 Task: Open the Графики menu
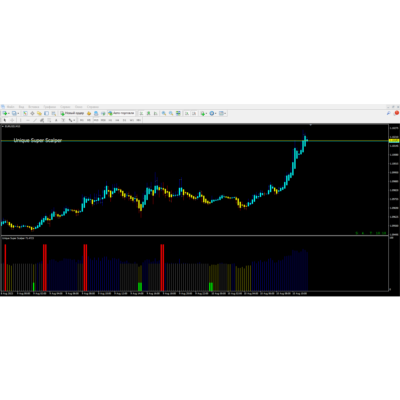coord(50,107)
